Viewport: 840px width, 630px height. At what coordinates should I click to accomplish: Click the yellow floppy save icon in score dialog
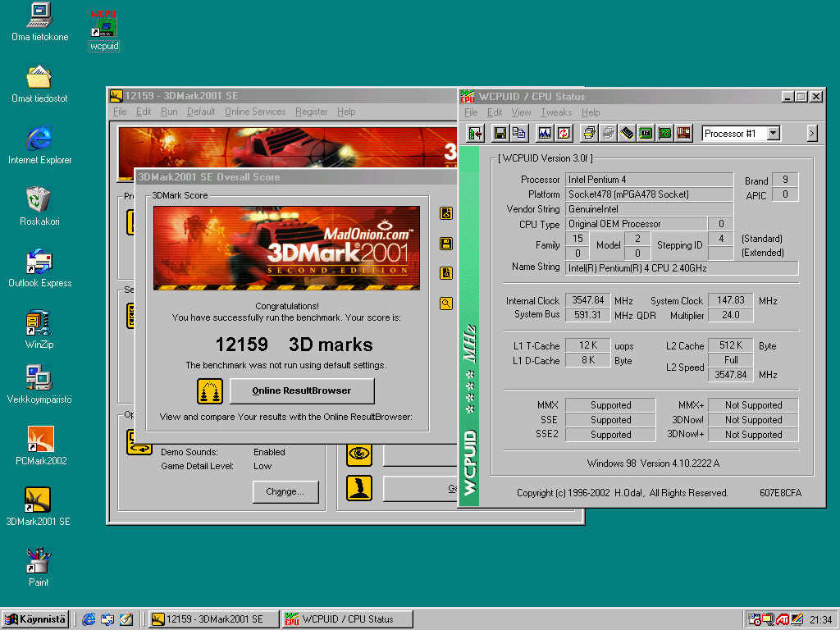(445, 244)
